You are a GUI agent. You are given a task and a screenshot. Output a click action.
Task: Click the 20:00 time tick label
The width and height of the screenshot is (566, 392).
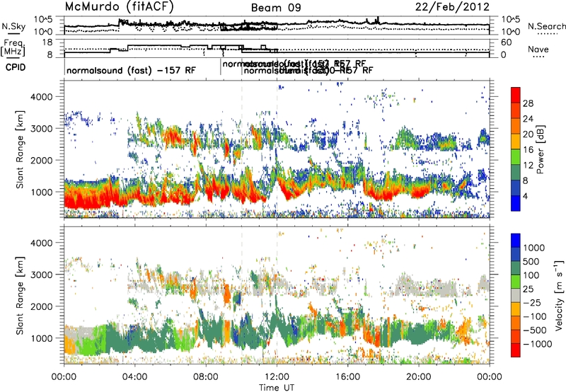[418, 377]
